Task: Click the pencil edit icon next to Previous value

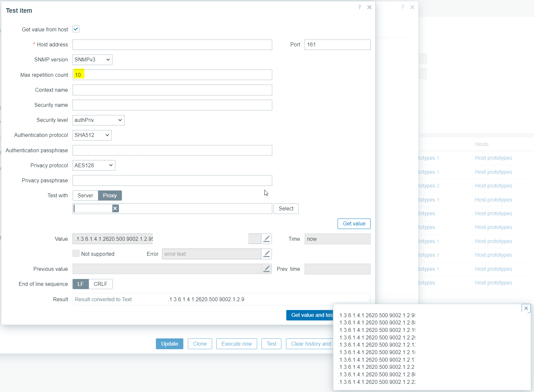Action: point(266,269)
